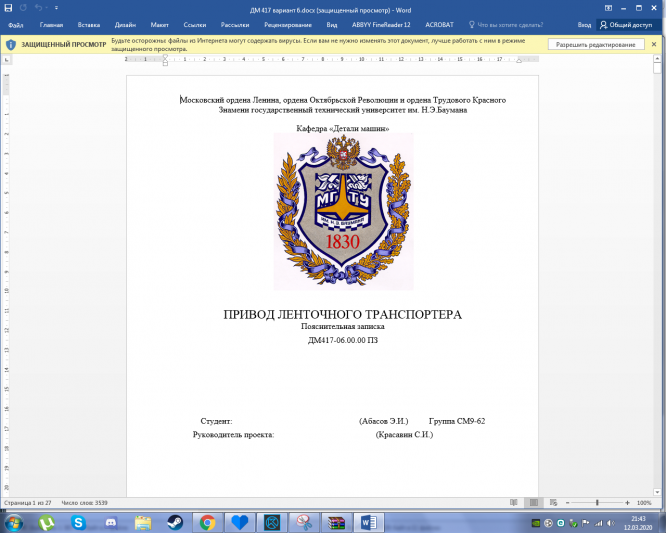Click the code ДМ417-06.00.00 ПЗ
The height and width of the screenshot is (533, 666).
(343, 340)
